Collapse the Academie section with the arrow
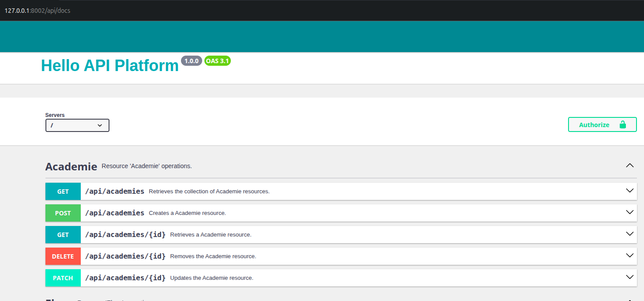 (x=630, y=166)
